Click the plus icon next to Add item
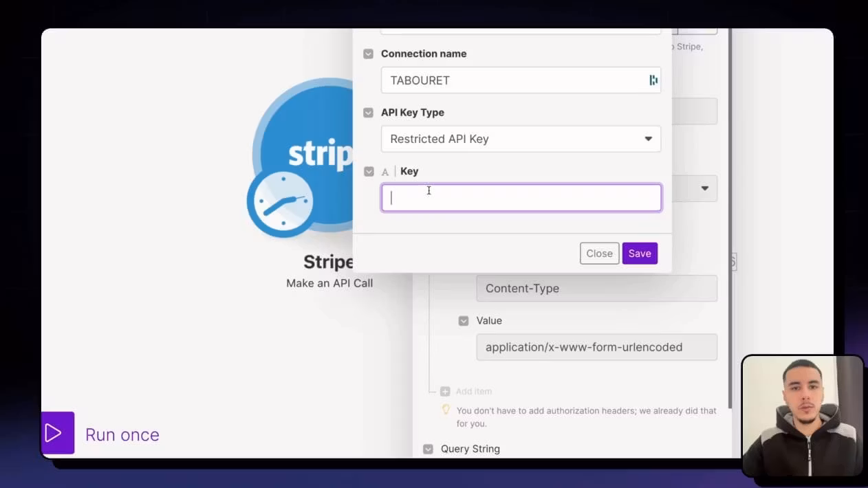Image resolution: width=868 pixels, height=488 pixels. (445, 391)
